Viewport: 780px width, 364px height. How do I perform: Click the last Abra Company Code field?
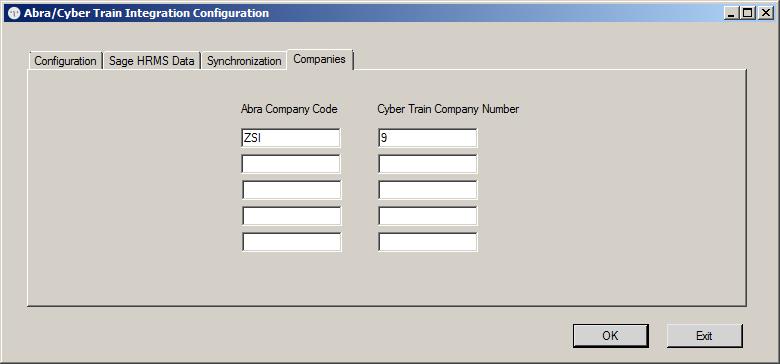click(292, 242)
